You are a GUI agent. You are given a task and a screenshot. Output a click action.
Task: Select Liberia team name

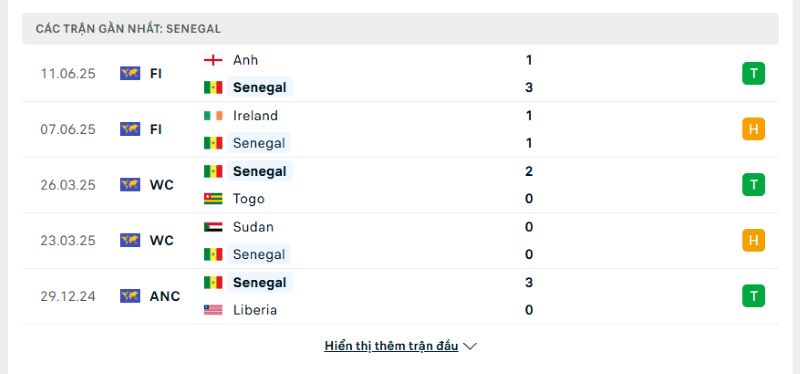tap(255, 310)
